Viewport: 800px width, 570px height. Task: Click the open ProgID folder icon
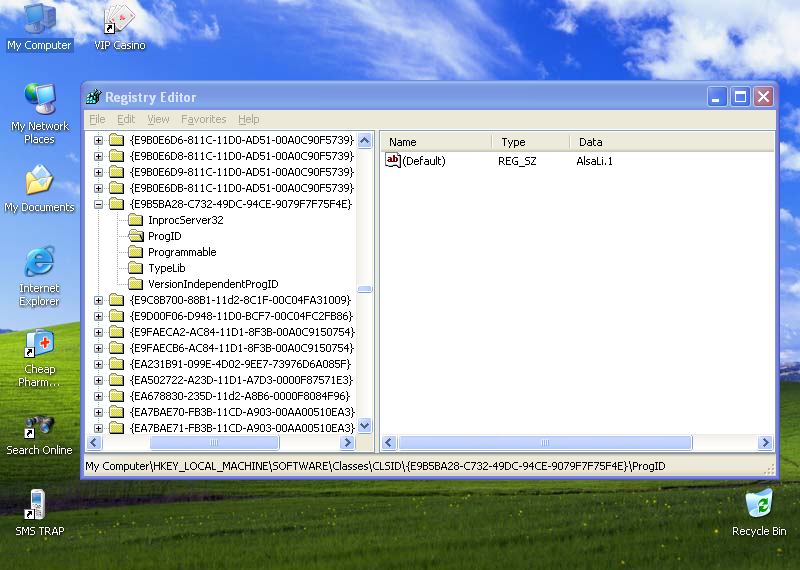(135, 236)
